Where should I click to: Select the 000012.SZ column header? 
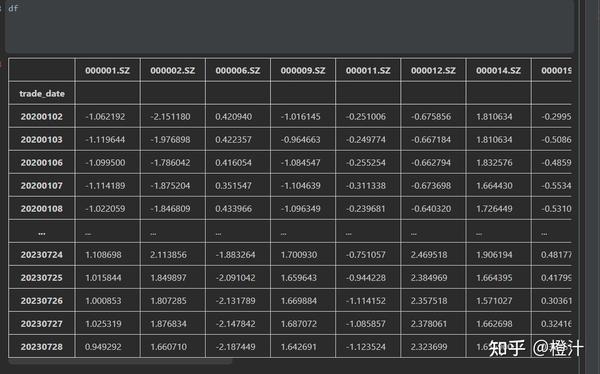point(433,70)
